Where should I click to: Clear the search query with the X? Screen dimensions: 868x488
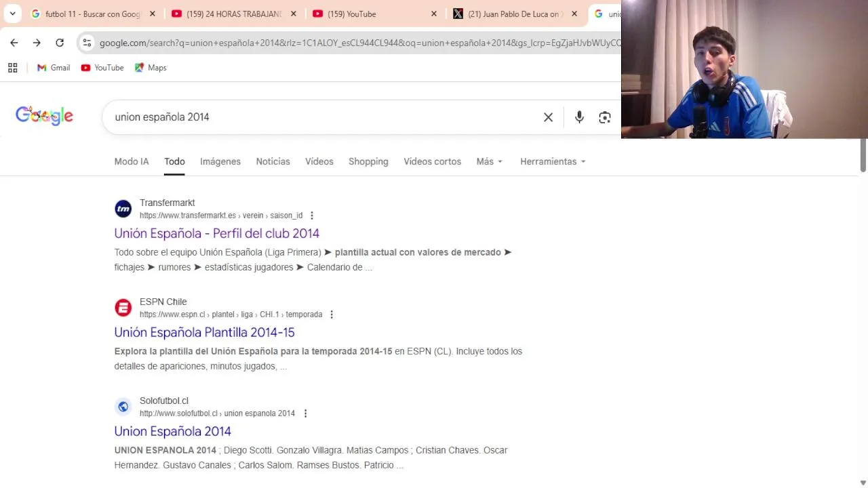pyautogui.click(x=548, y=117)
